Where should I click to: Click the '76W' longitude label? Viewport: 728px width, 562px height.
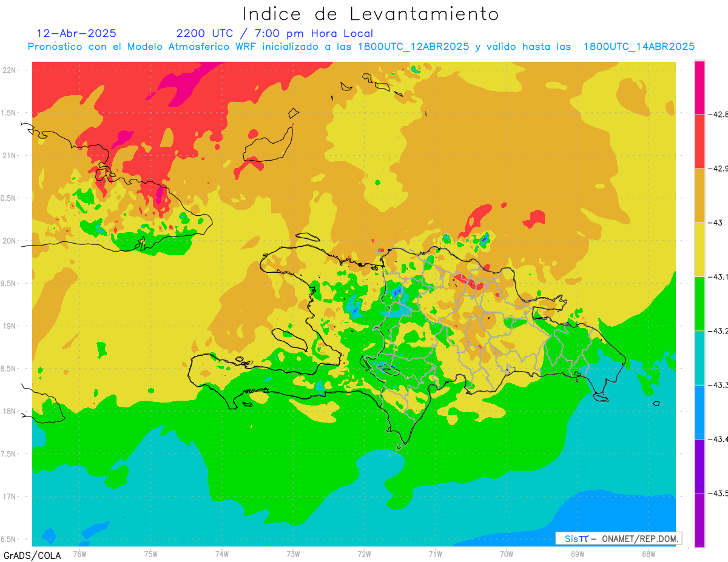pyautogui.click(x=79, y=554)
